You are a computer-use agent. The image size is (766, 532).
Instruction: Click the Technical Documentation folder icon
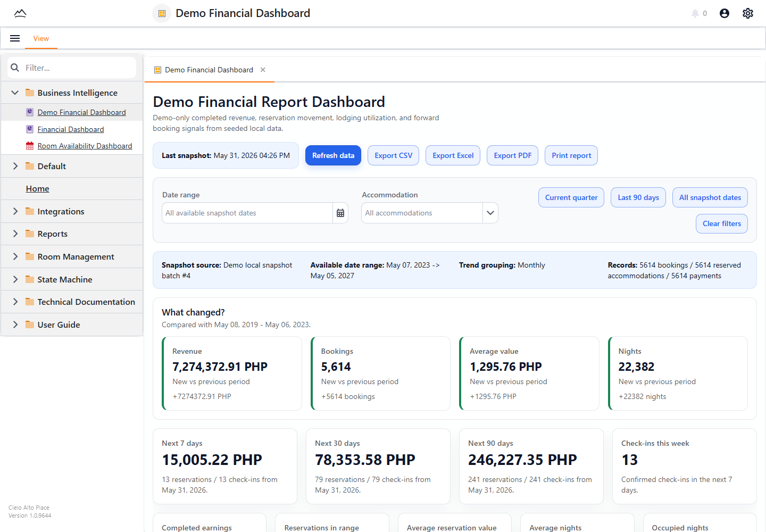[30, 302]
